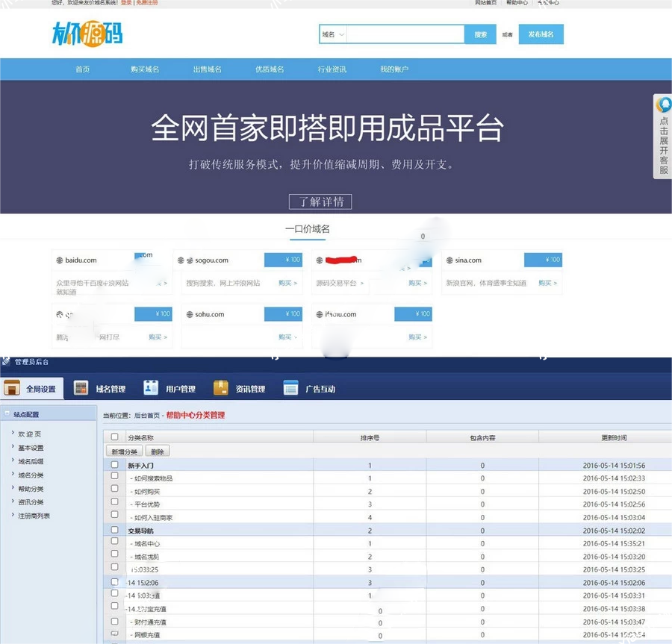Click globe icon beside baidu.com
Image resolution: width=672 pixels, height=644 pixels.
pos(59,260)
